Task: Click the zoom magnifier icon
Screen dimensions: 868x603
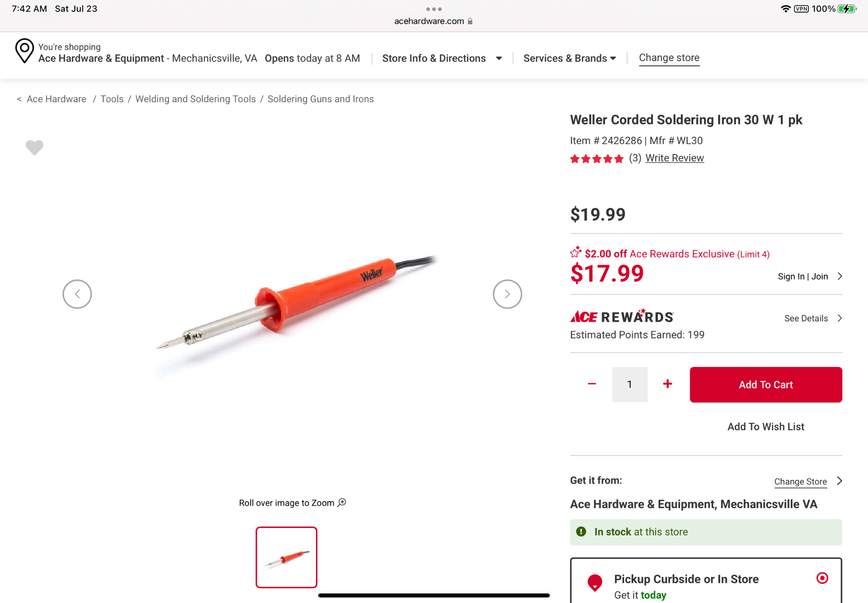Action: (x=342, y=502)
